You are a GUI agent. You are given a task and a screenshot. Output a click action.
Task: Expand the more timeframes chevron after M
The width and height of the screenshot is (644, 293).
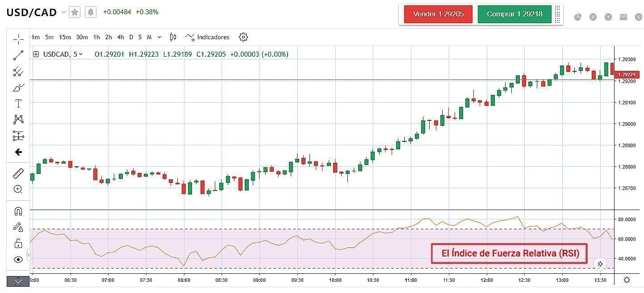point(159,37)
